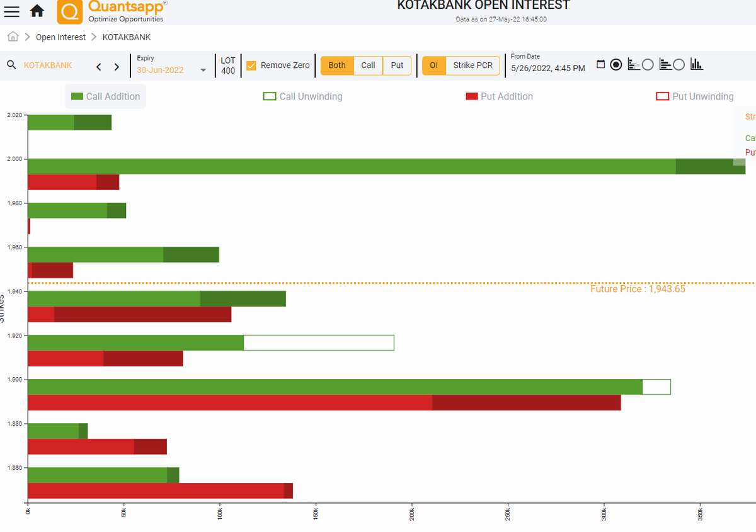Open the Open Interest breadcrumb link
The height and width of the screenshot is (532, 756).
(60, 37)
